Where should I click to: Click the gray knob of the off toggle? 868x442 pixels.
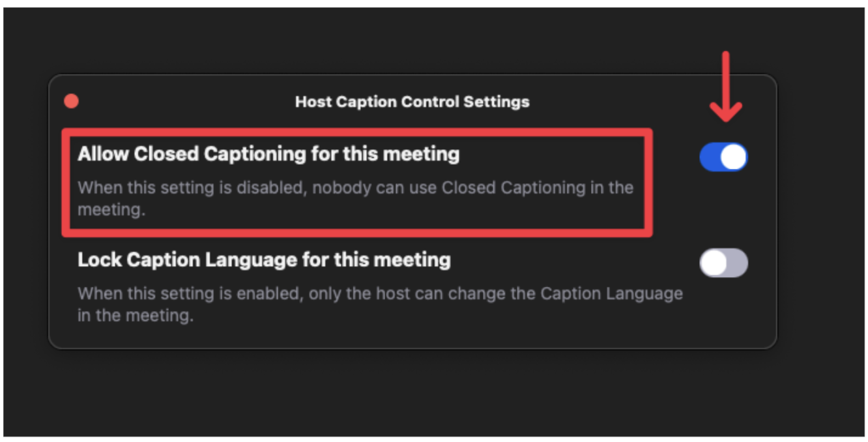click(x=714, y=263)
